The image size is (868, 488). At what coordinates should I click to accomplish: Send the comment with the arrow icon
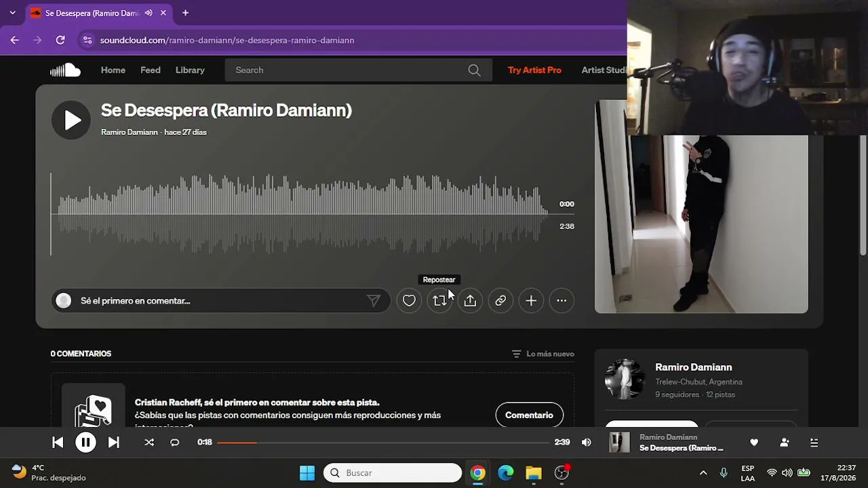pyautogui.click(x=373, y=301)
